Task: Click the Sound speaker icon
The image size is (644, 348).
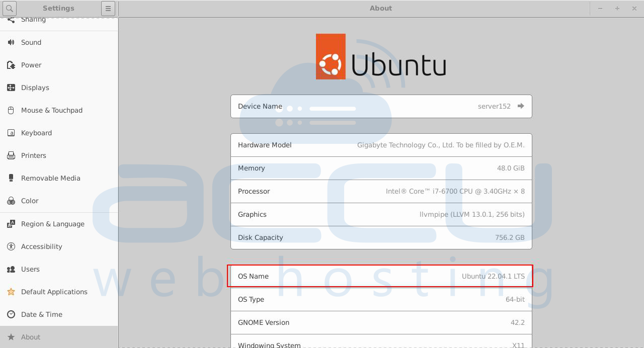Action: pos(11,42)
